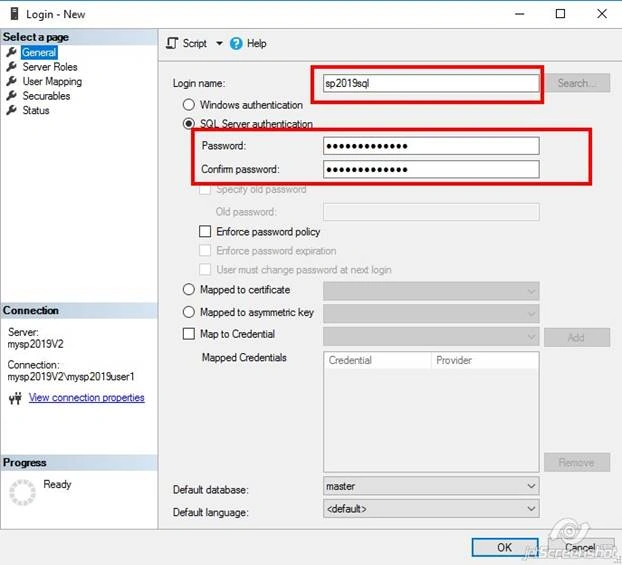Click the Cancel button
This screenshot has width=622, height=565.
click(x=581, y=548)
